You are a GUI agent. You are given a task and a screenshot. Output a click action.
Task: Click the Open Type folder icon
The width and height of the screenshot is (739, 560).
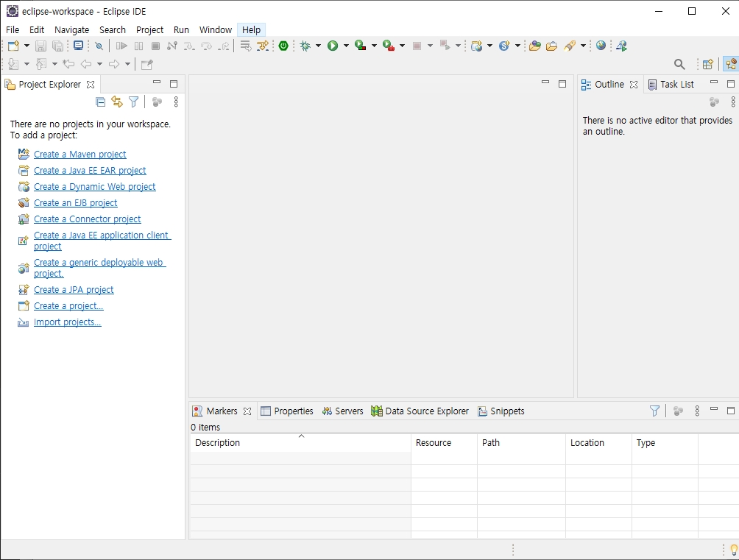[x=534, y=46]
